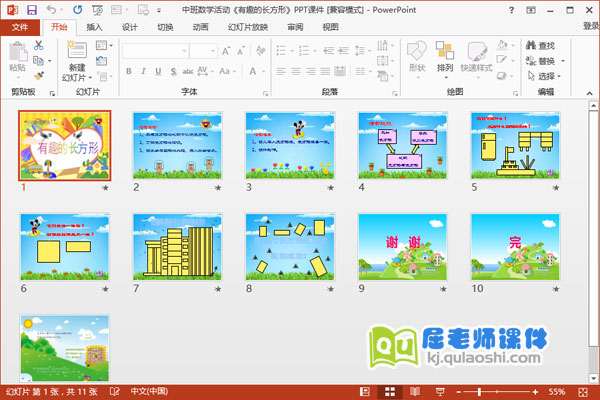Click the zoom out minus button
Viewport: 600px width, 400px height.
click(x=459, y=392)
